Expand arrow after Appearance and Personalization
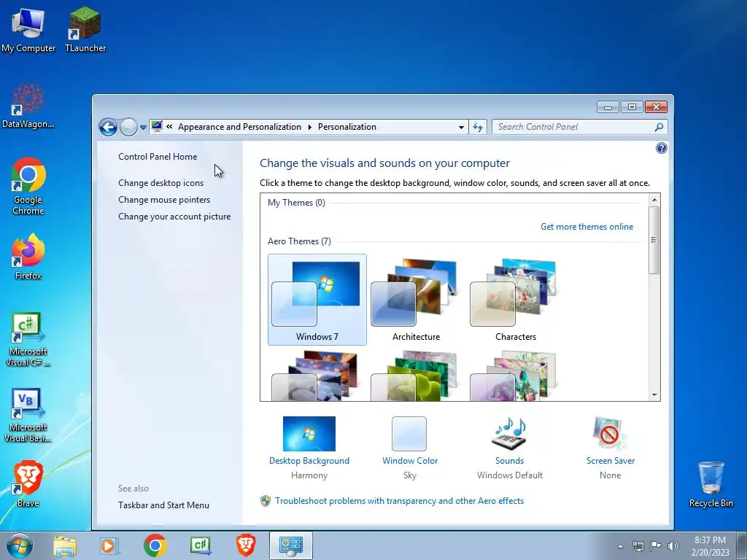The image size is (747, 560). click(x=309, y=127)
